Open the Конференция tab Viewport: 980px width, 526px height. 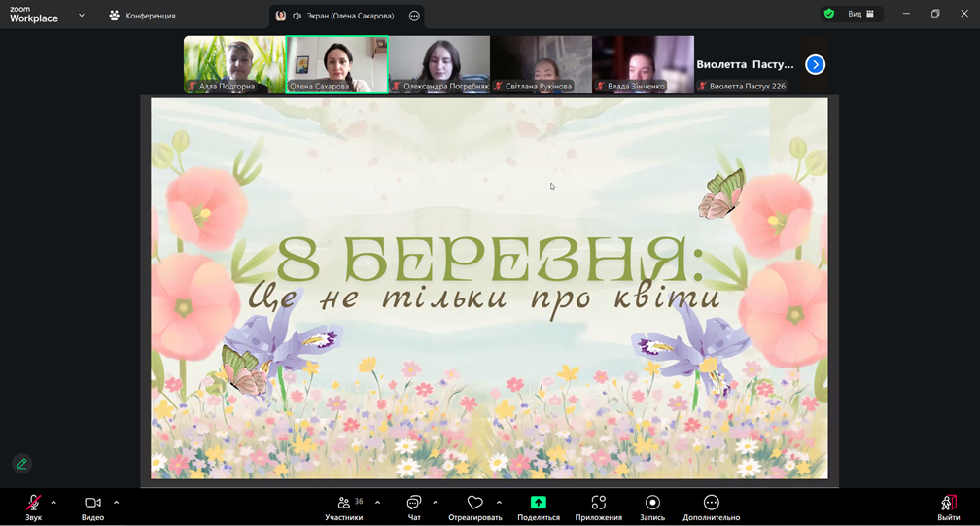pyautogui.click(x=142, y=16)
